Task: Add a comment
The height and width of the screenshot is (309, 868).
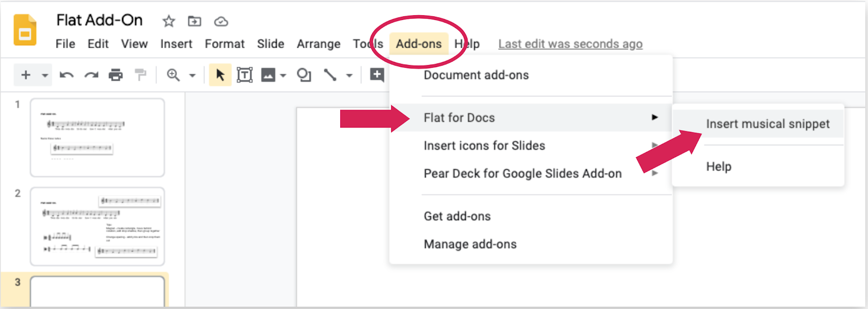Action: coord(377,75)
